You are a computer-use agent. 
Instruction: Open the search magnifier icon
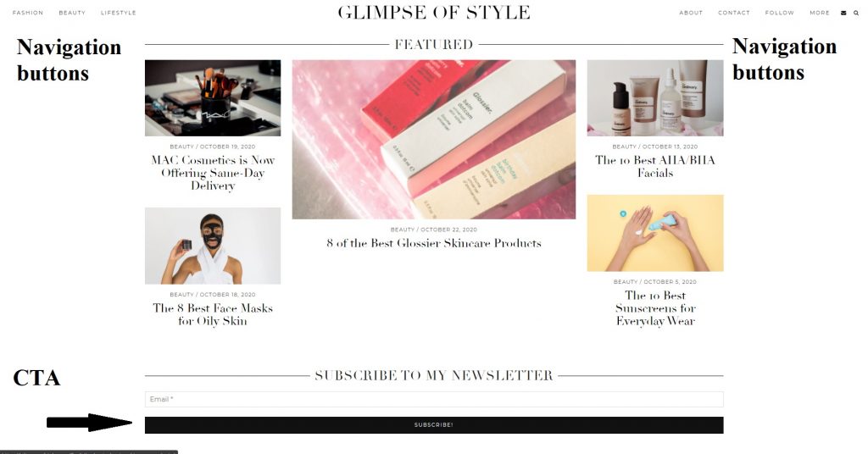point(856,13)
